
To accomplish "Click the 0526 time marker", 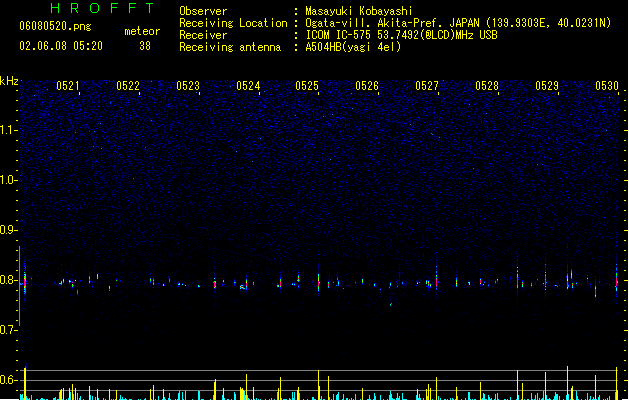I will click(x=367, y=86).
